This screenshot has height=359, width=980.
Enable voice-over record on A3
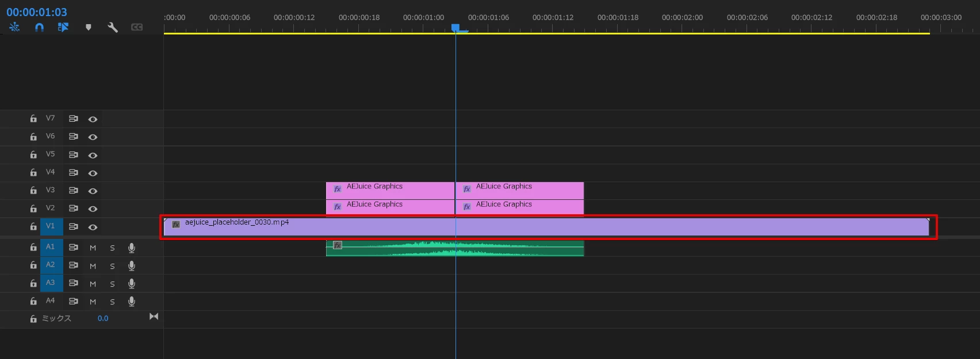[x=132, y=283]
